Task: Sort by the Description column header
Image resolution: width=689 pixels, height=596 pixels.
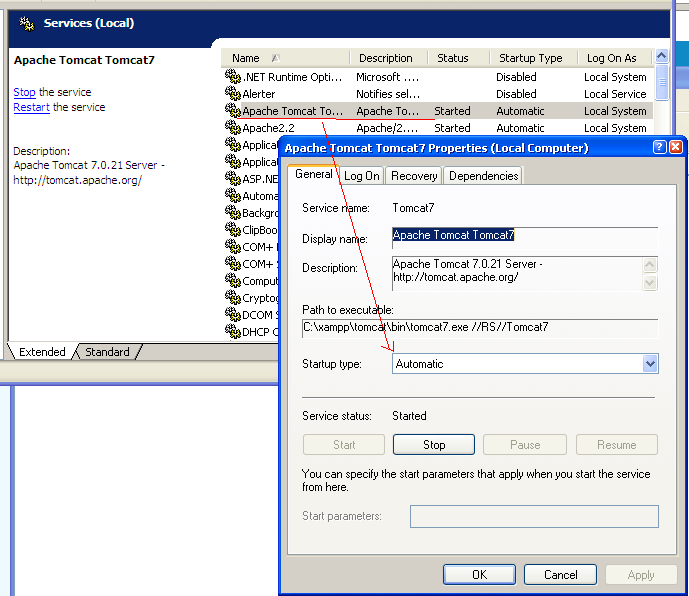Action: point(388,58)
